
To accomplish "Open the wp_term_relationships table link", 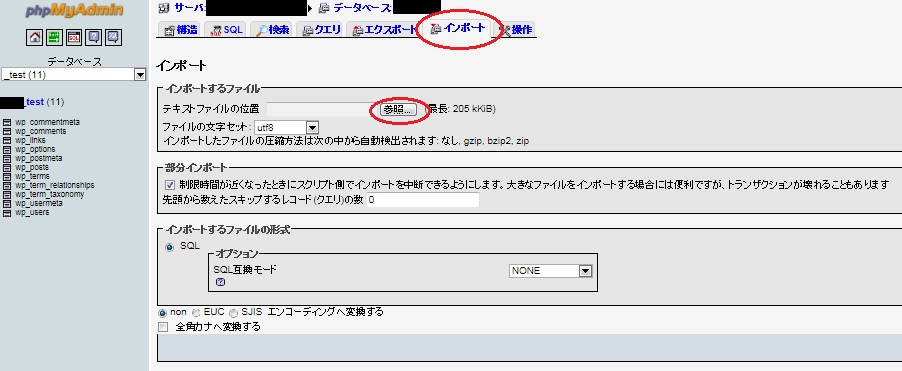I will pyautogui.click(x=55, y=186).
